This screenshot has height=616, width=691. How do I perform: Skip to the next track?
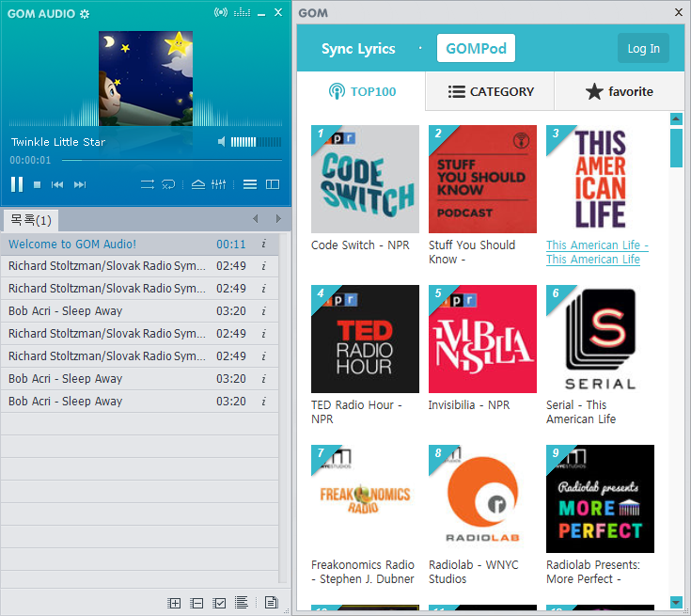coord(80,184)
